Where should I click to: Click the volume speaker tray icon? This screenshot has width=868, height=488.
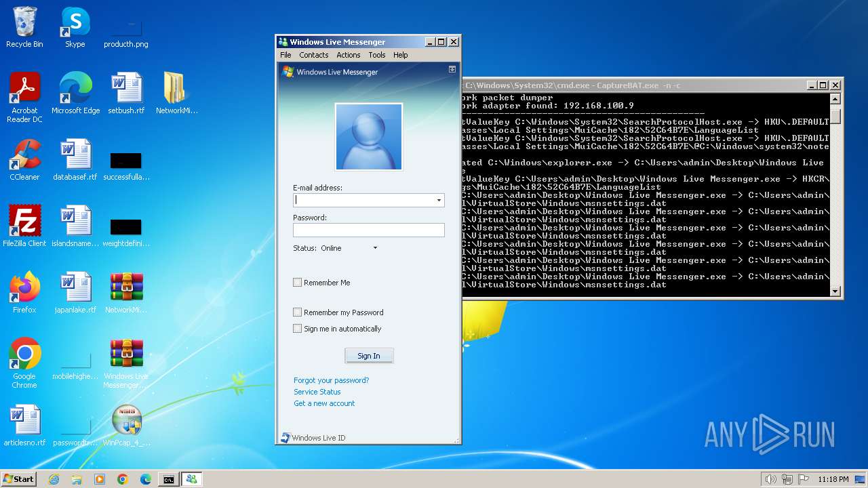(770, 479)
